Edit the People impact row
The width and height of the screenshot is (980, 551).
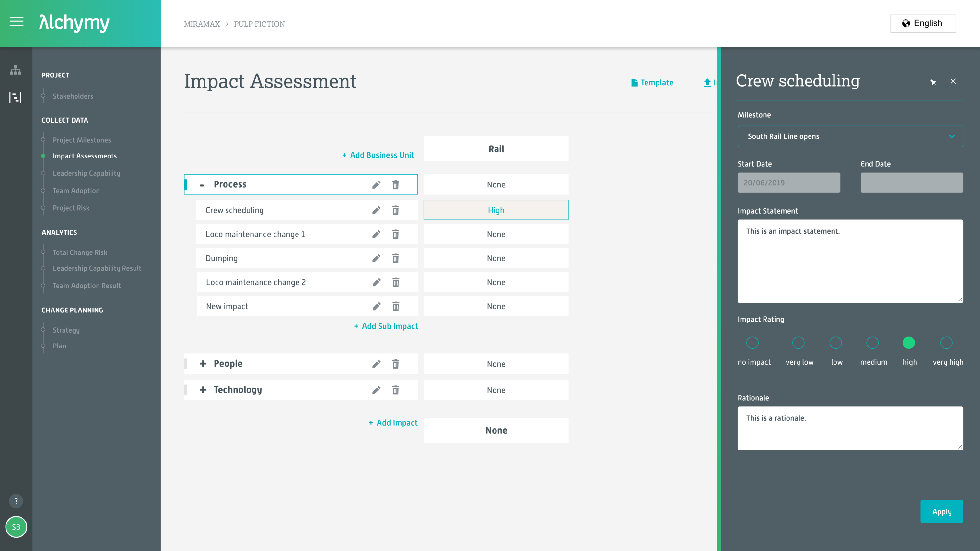[x=376, y=364]
